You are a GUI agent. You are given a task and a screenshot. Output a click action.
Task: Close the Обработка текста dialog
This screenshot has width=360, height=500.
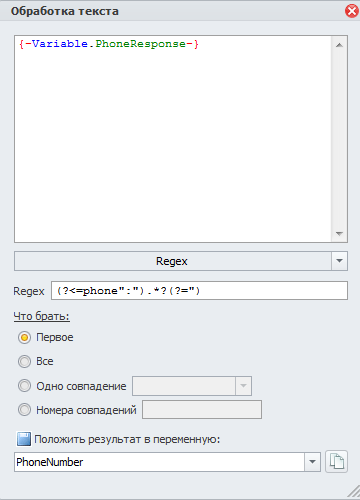pos(352,11)
